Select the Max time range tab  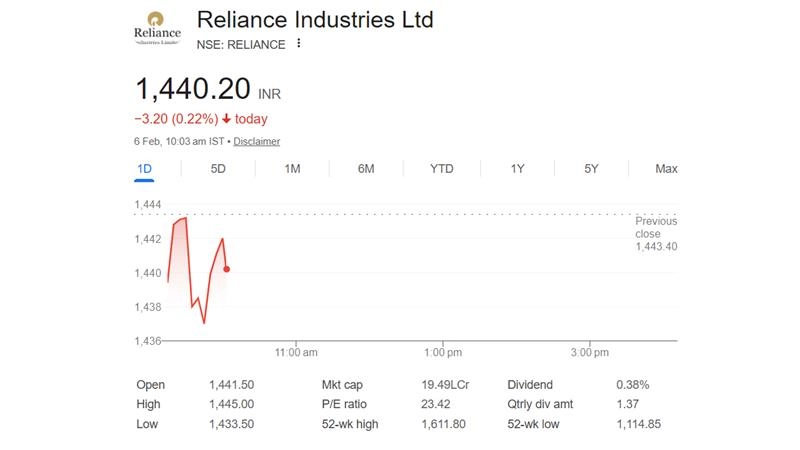[666, 169]
